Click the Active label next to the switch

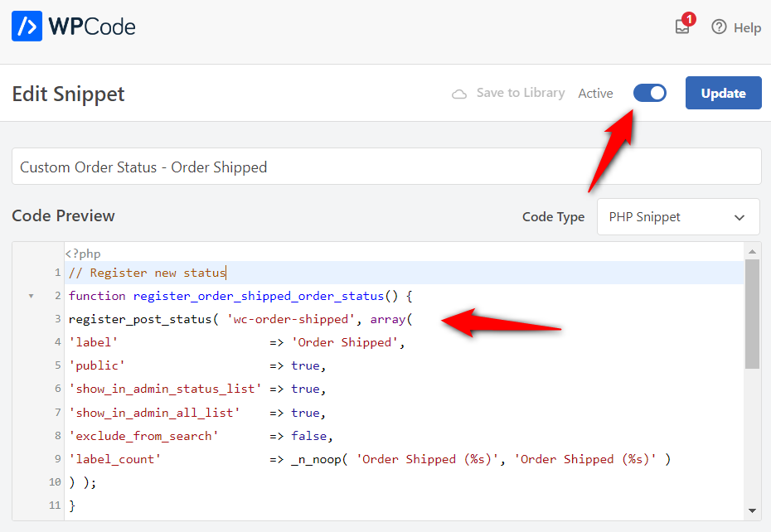click(x=595, y=93)
